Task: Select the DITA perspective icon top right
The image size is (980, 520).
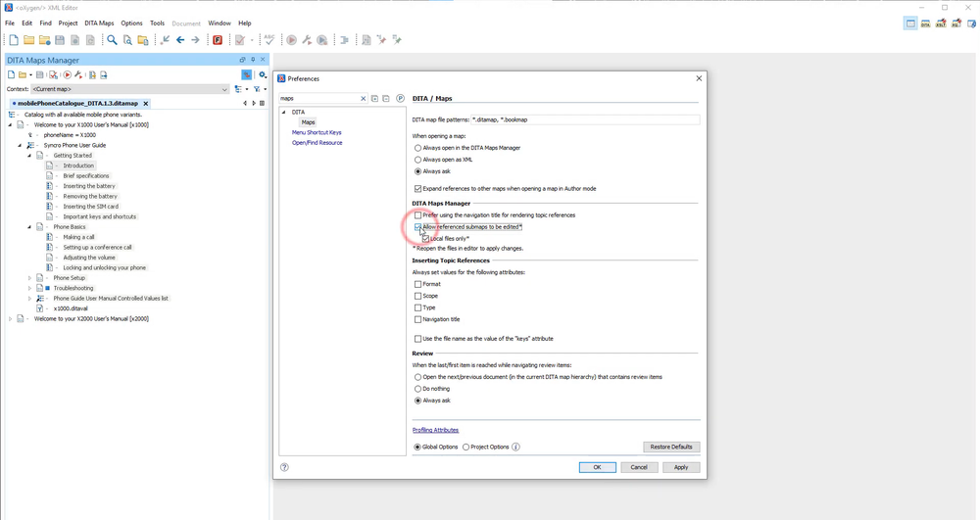Action: [926, 24]
